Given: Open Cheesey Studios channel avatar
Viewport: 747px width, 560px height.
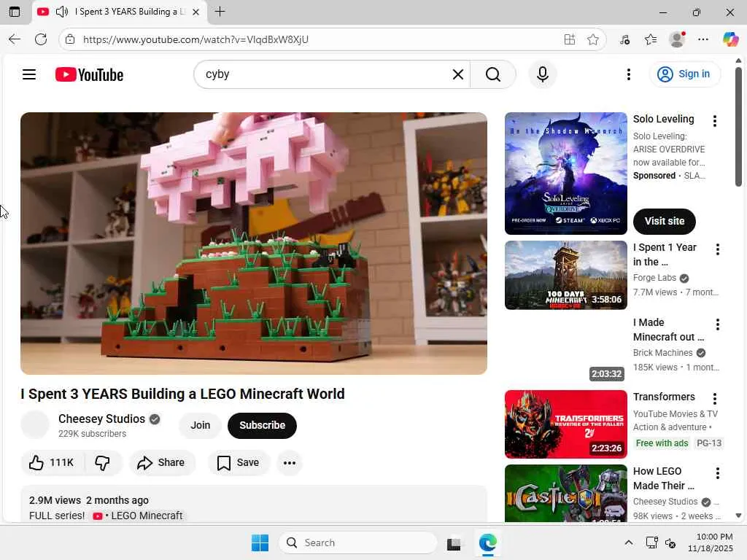Looking at the screenshot, I should (x=35, y=425).
